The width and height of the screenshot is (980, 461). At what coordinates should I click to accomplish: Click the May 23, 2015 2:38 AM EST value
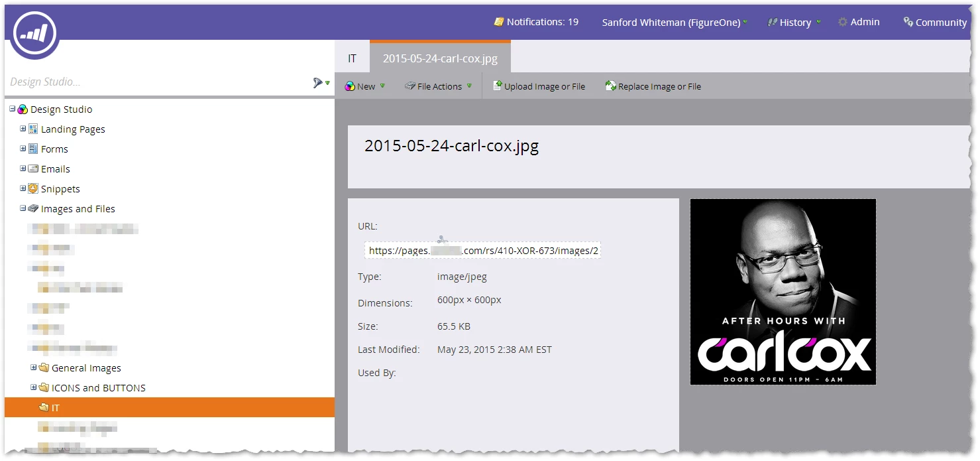(494, 350)
